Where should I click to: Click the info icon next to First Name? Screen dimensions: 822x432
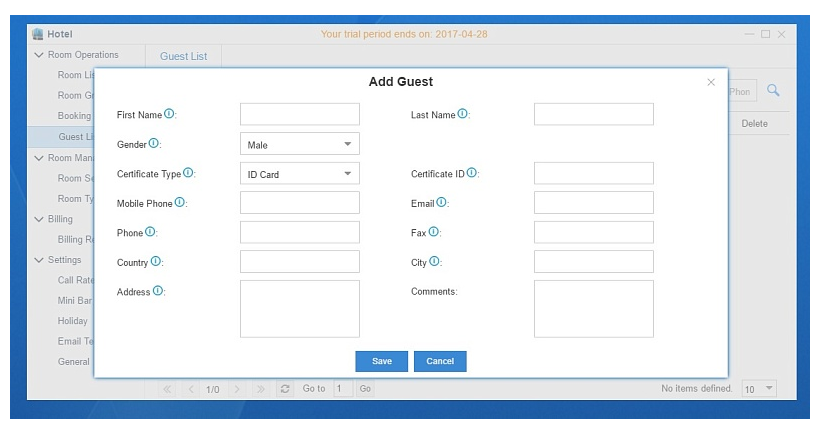[169, 114]
